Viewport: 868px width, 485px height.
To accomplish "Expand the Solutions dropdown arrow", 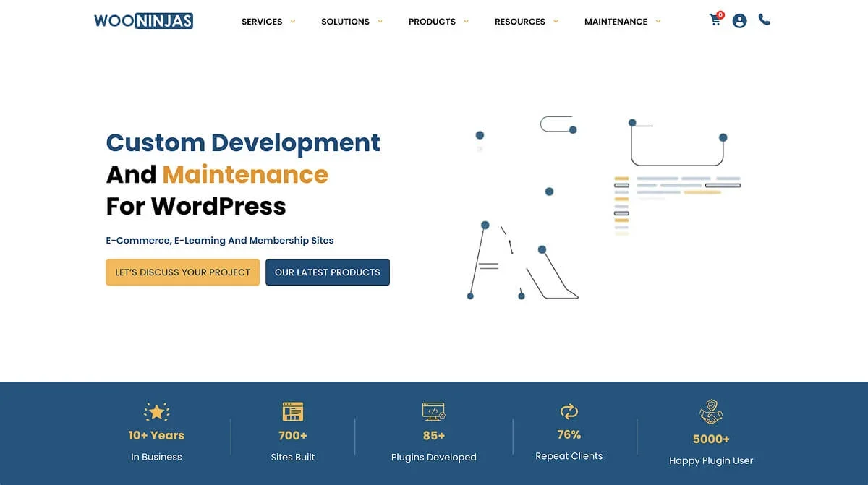I will click(380, 21).
